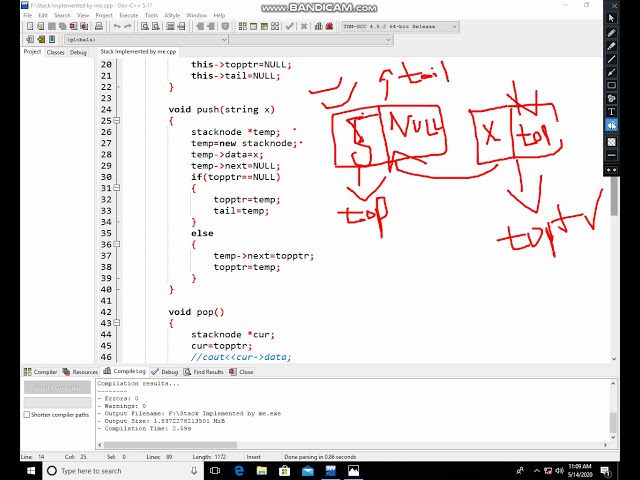Select the pencil tool in drawing toolbar
Image resolution: width=640 pixels, height=480 pixels.
click(x=611, y=33)
